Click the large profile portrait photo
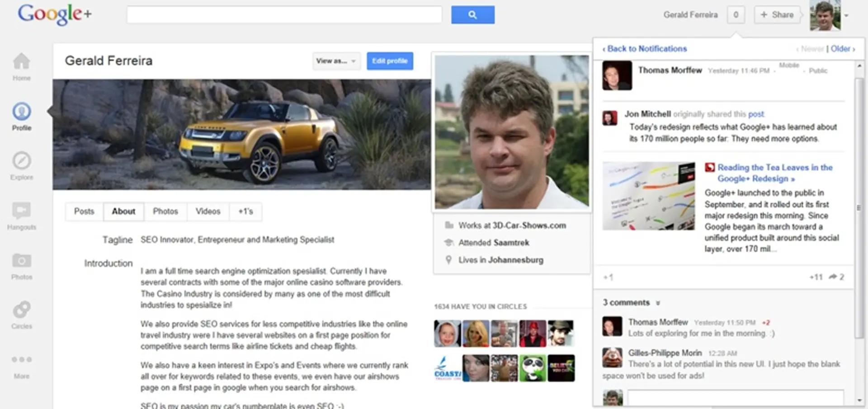Viewport: 868px width, 409px height. [x=512, y=132]
